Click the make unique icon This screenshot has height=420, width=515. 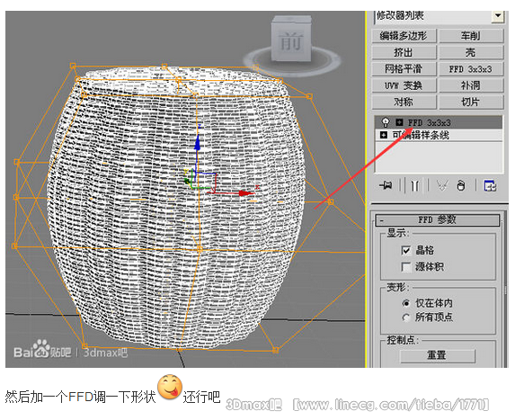click(442, 186)
